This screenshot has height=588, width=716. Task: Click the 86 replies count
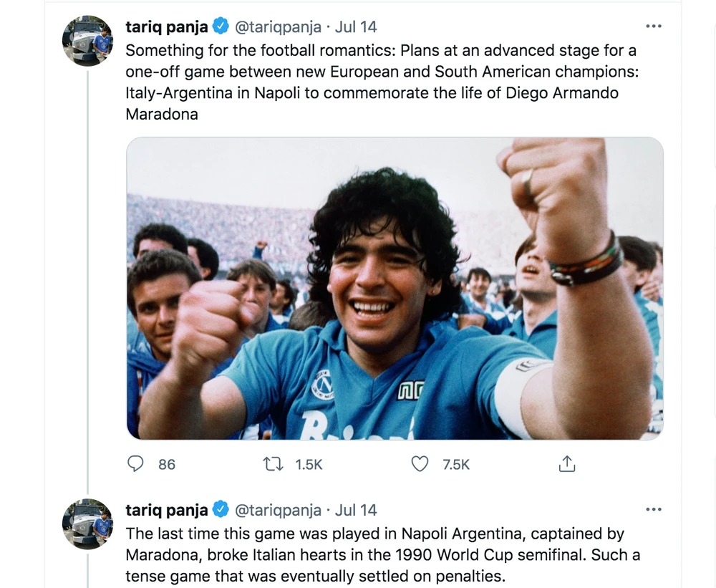tap(167, 464)
